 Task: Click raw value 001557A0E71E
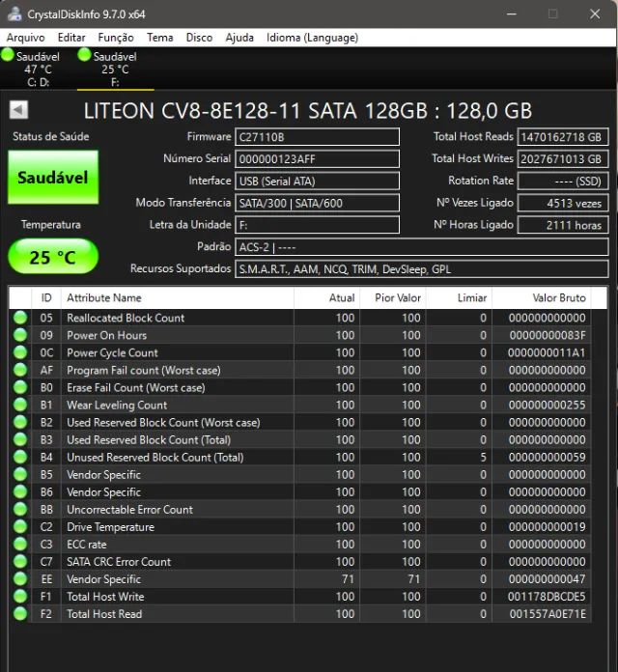coord(548,614)
